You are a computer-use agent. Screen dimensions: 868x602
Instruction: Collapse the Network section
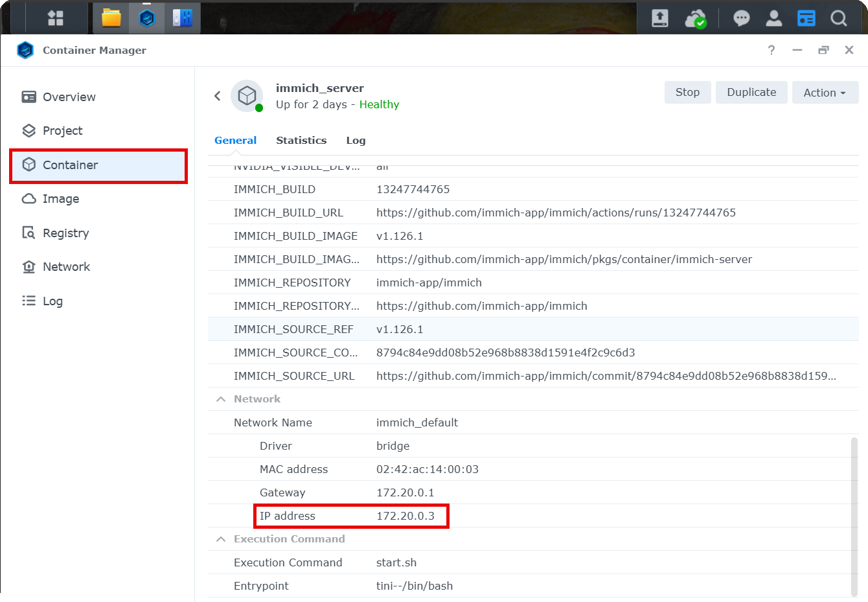(221, 399)
